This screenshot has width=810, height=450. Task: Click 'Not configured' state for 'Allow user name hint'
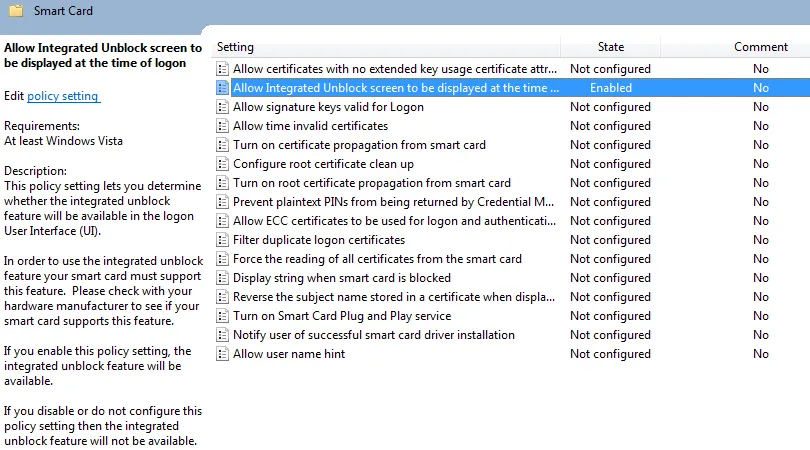tap(610, 354)
